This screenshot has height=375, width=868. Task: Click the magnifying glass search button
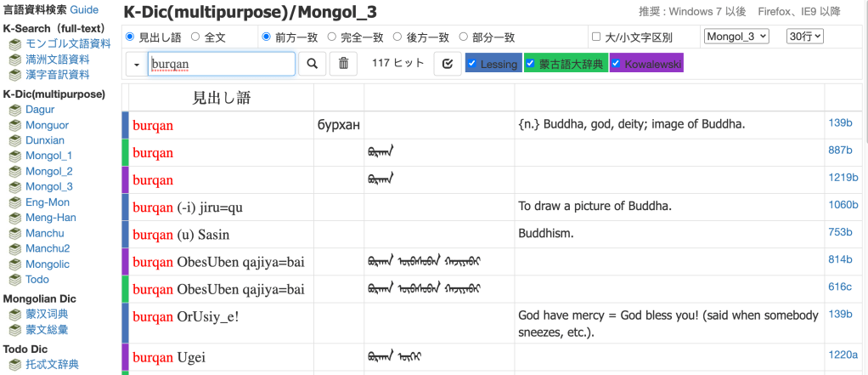(x=312, y=64)
